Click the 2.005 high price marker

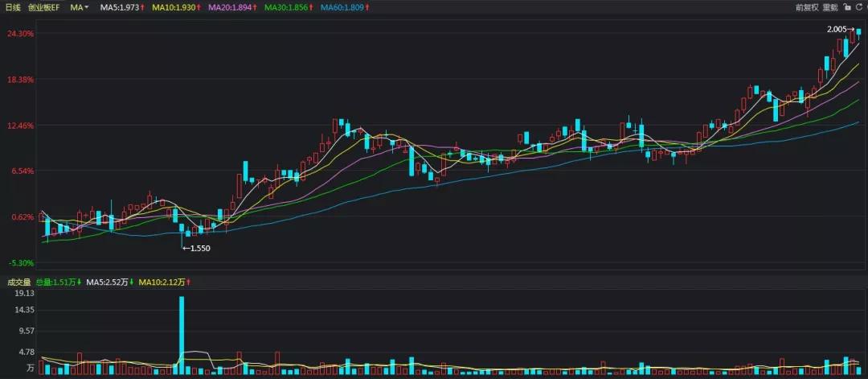tap(841, 30)
